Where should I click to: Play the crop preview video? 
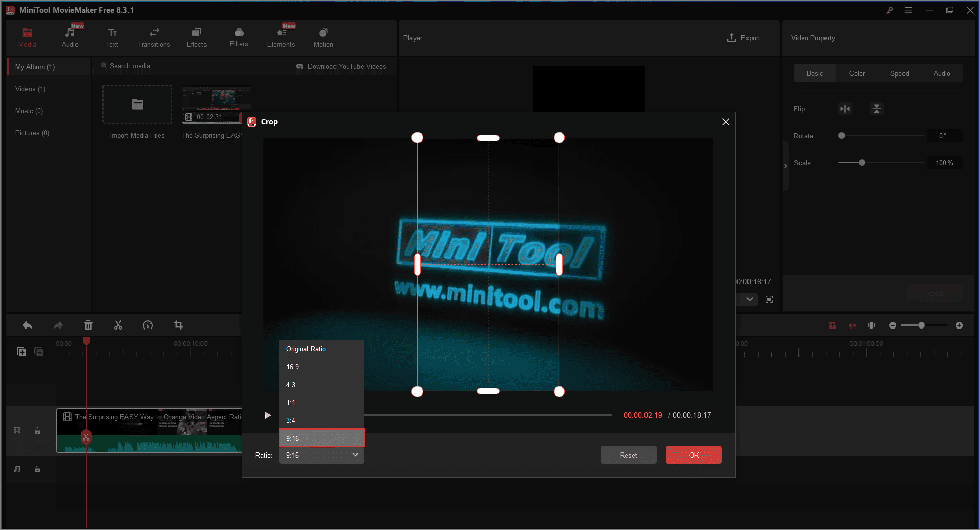[267, 415]
